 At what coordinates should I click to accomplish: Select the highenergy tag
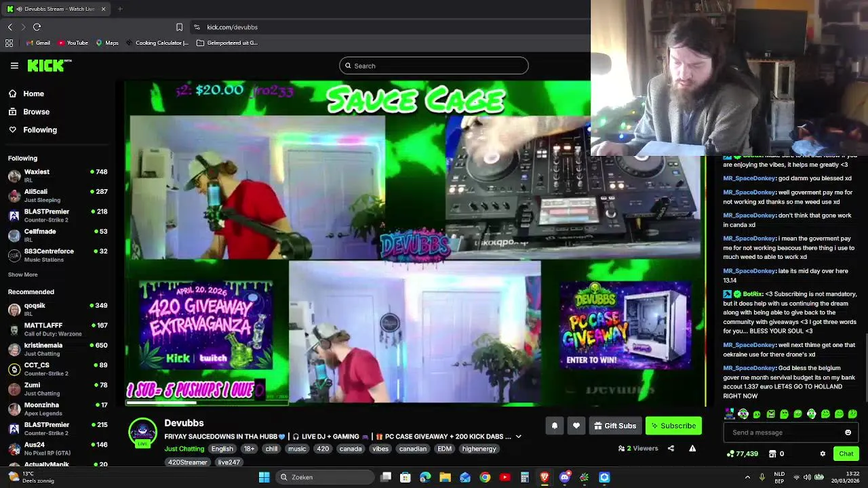coord(479,449)
